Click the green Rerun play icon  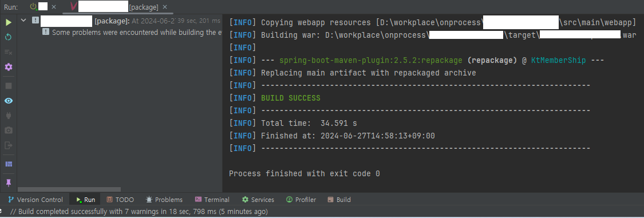8,22
